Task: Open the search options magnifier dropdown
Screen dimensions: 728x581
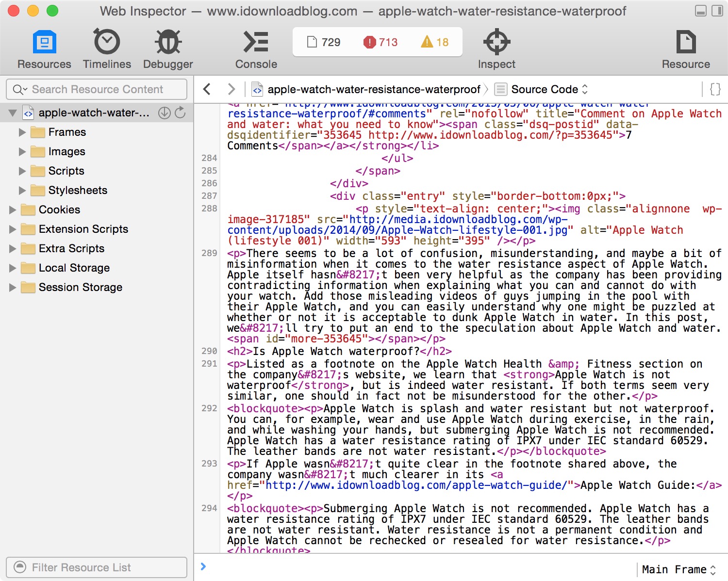Action: [20, 89]
